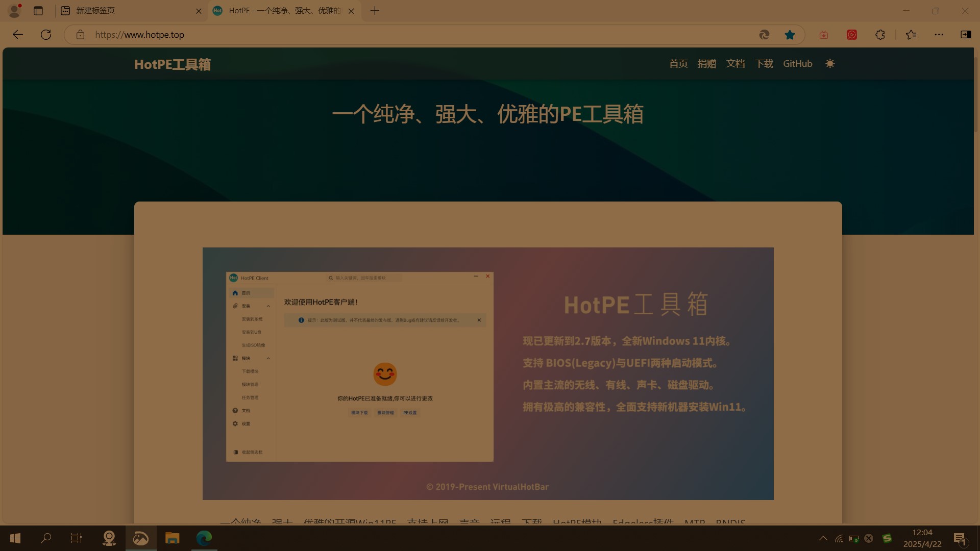Open the 文档 navigation link
980x551 pixels.
pyautogui.click(x=736, y=64)
